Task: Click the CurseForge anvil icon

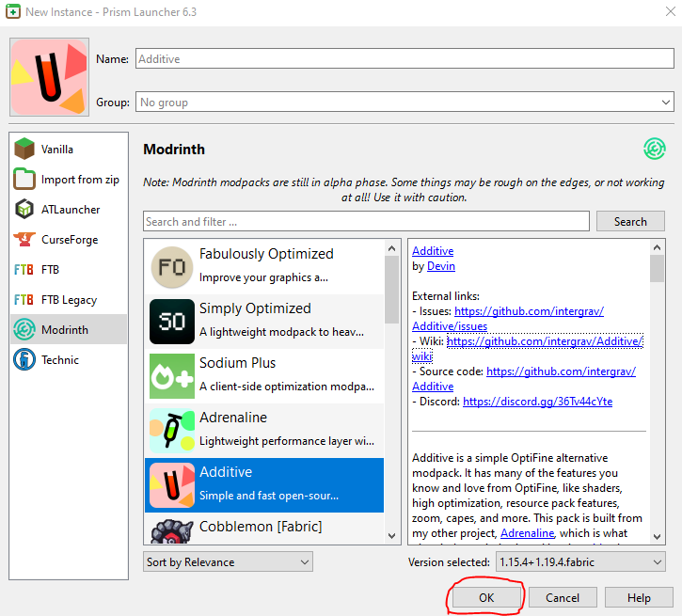Action: coord(24,239)
